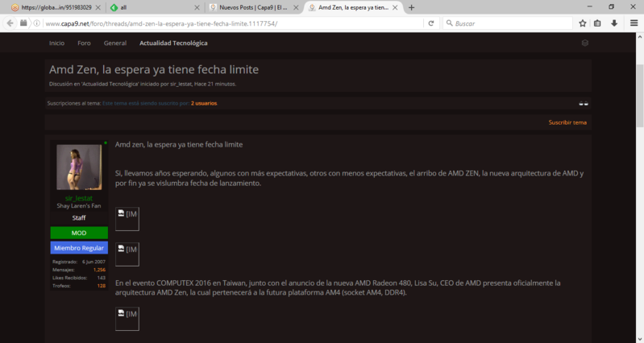Viewport: 644px width, 343px height.
Task: Click the third broken image placeholder below COMPUTEX text
Action: [x=127, y=319]
